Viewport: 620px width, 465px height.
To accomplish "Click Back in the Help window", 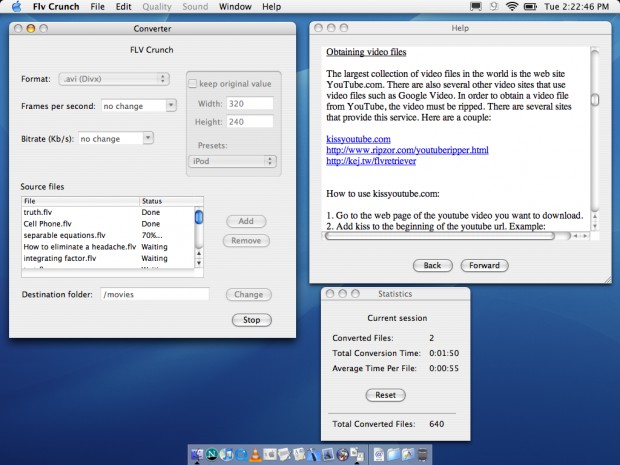I will coord(433,265).
